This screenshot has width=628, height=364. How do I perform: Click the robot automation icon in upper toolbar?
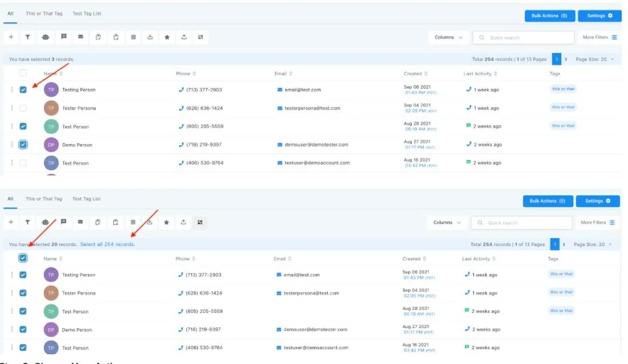46,37
